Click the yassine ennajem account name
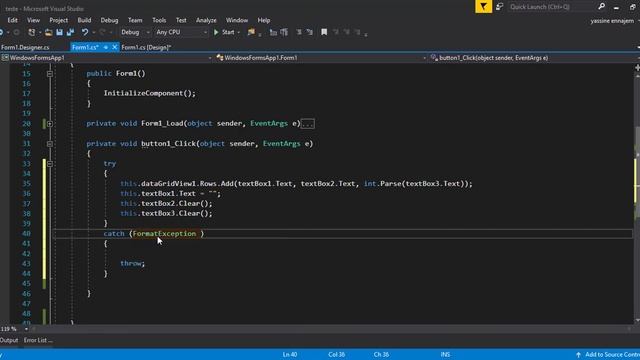The height and width of the screenshot is (360, 640). (612, 21)
